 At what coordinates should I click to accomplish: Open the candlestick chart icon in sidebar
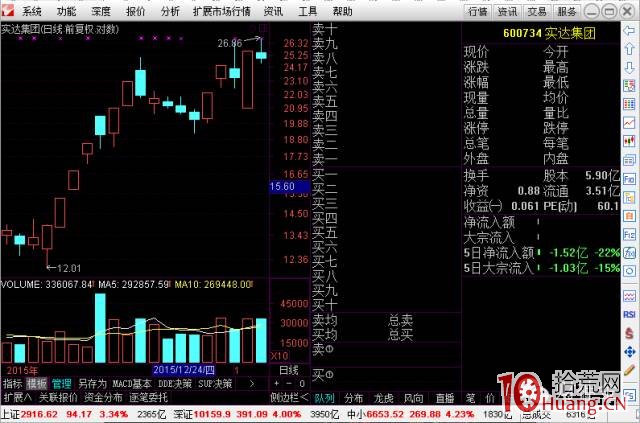[629, 141]
